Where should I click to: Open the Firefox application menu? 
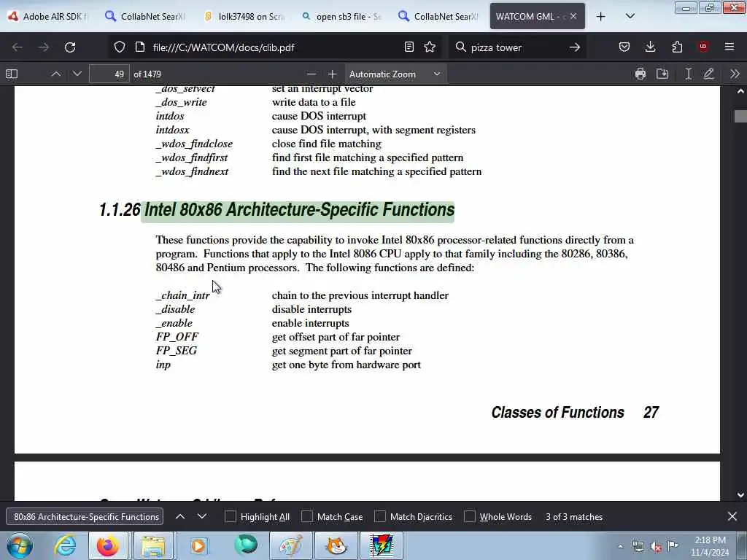pyautogui.click(x=729, y=47)
